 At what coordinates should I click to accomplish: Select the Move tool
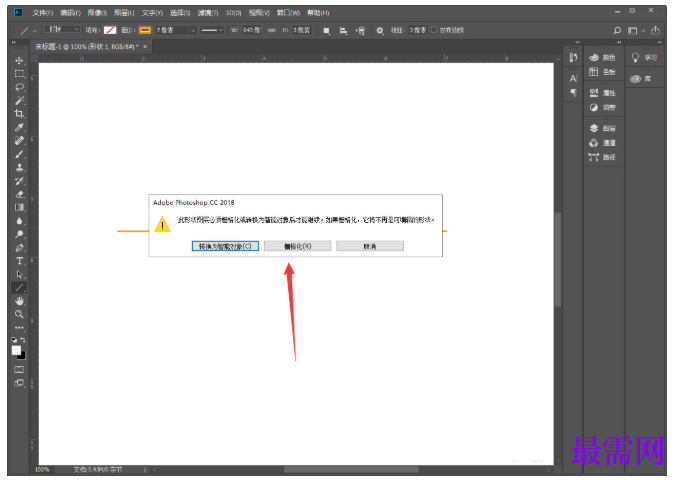pyautogui.click(x=19, y=60)
